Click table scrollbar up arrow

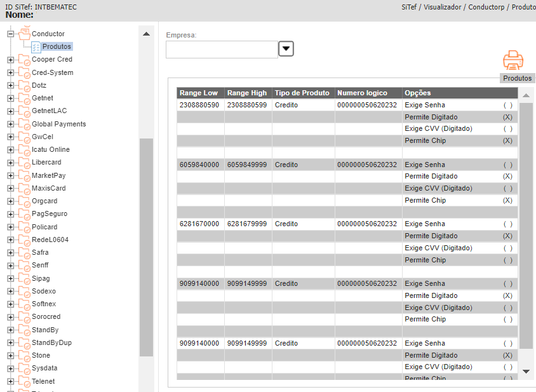526,95
